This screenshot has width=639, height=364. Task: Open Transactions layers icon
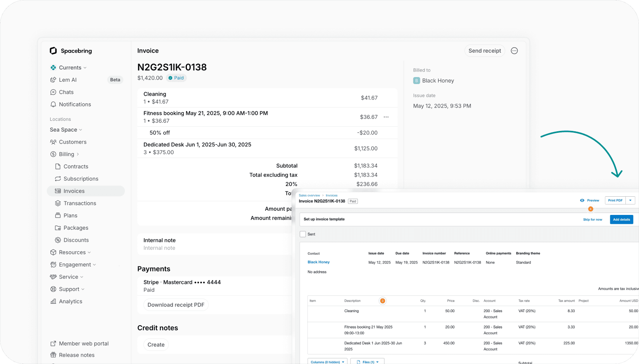[x=58, y=203]
